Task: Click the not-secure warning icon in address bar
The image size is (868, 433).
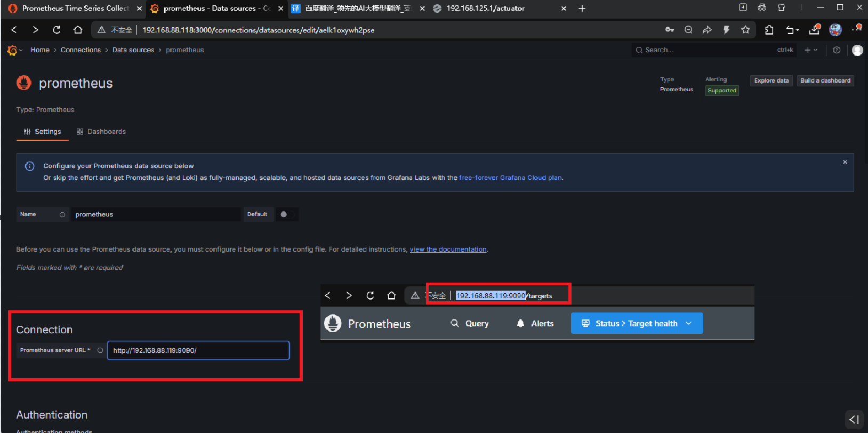Action: 101,30
